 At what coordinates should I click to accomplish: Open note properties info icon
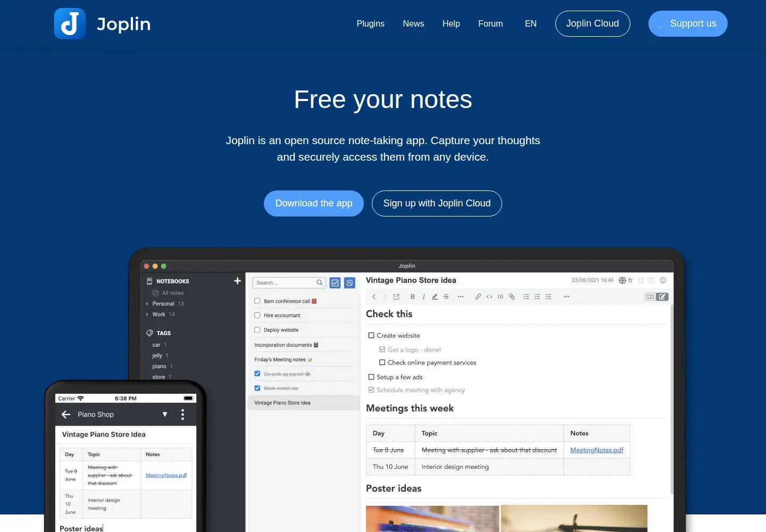coord(663,280)
